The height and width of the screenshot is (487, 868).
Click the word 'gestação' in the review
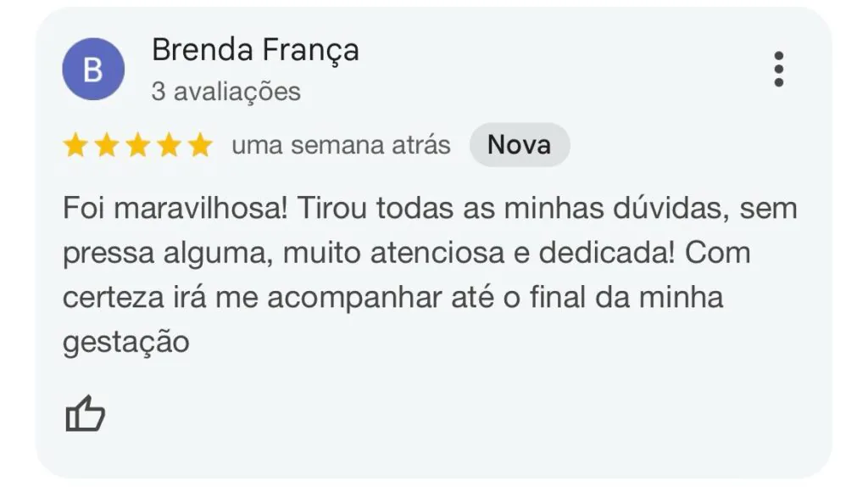126,342
